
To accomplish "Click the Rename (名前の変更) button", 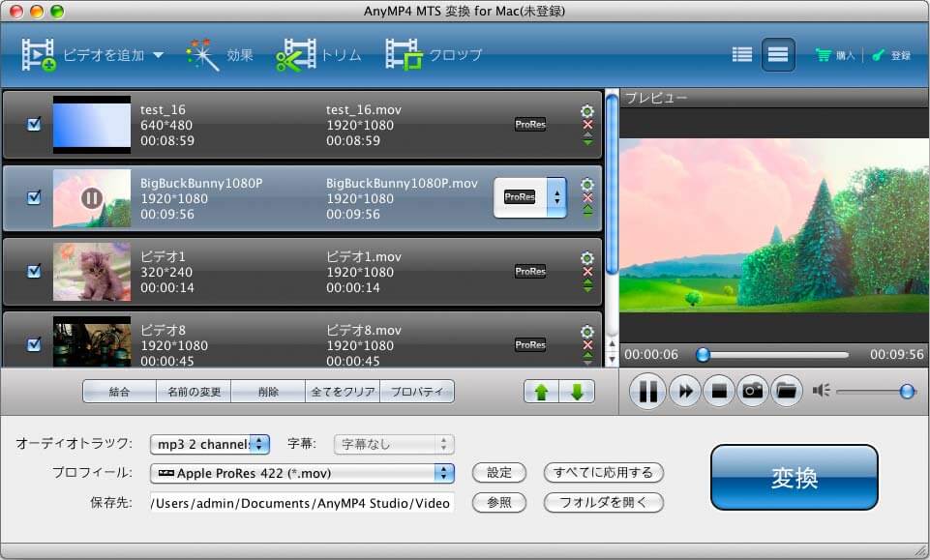I will tap(194, 392).
